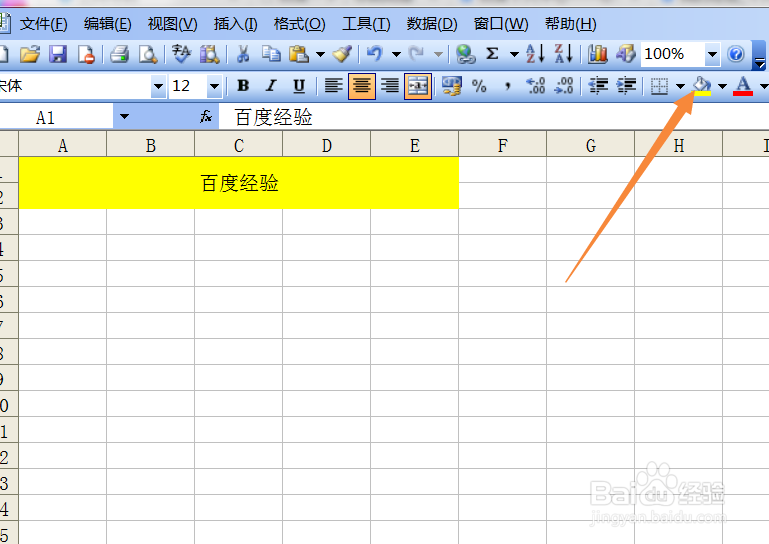Open the zoom 100% dropdown arrow

(712, 54)
